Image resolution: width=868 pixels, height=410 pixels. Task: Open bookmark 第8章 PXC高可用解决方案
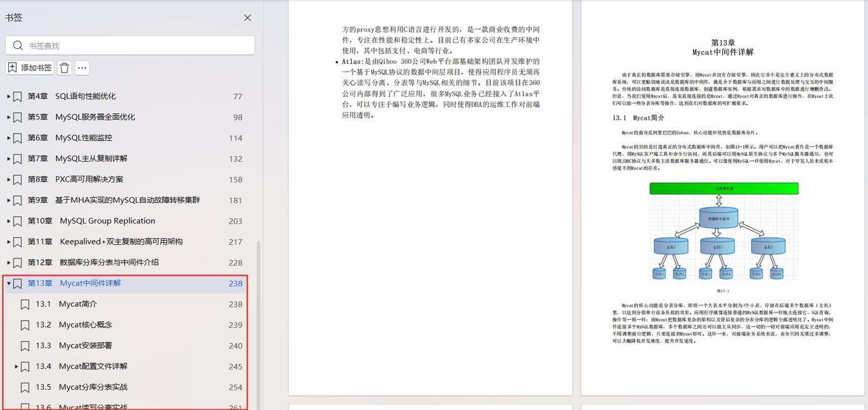pyautogui.click(x=75, y=179)
